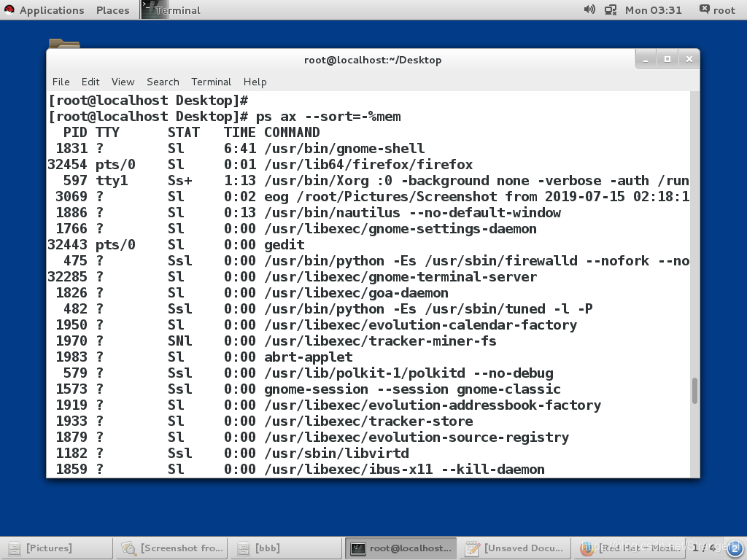The width and height of the screenshot is (747, 560).
Task: Minimize the terminal window
Action: (646, 60)
